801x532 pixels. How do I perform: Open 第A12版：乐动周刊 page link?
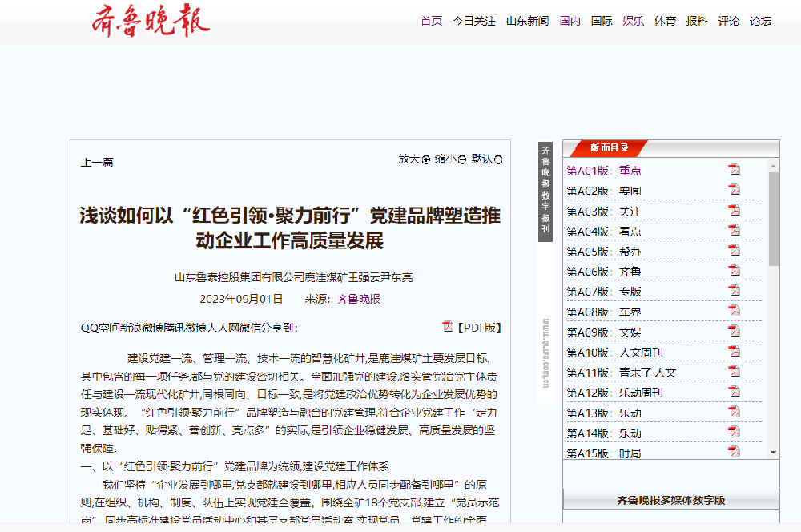click(x=614, y=393)
